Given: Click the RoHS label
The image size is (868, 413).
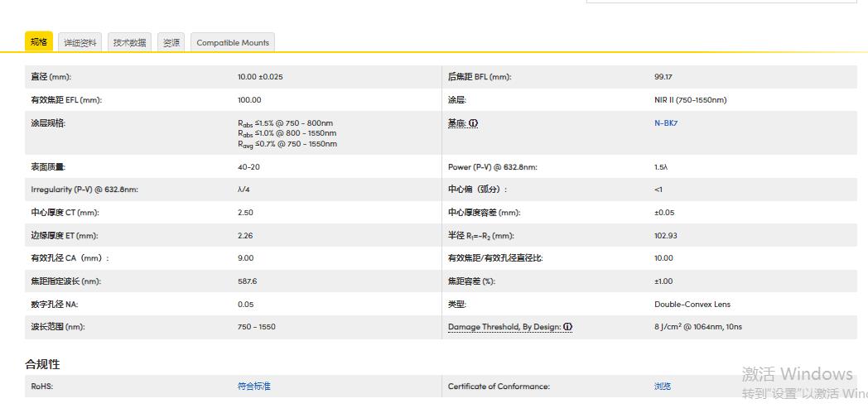Looking at the screenshot, I should pyautogui.click(x=42, y=387).
